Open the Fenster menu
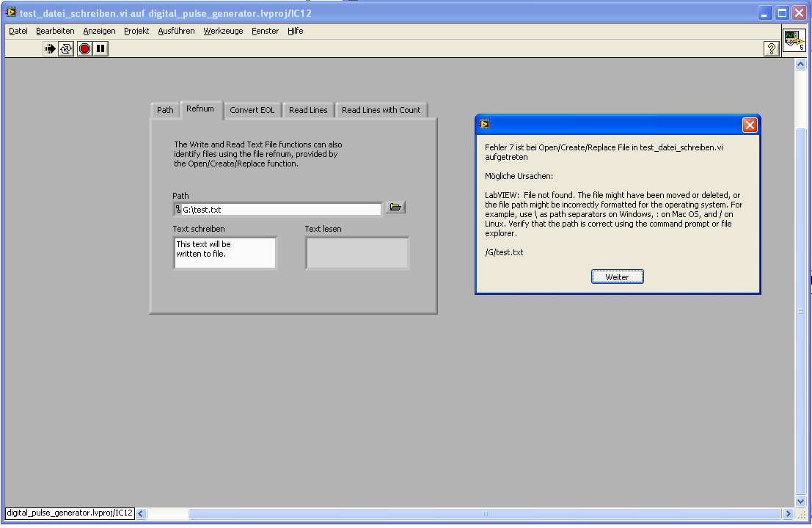The width and height of the screenshot is (812, 528). point(265,31)
